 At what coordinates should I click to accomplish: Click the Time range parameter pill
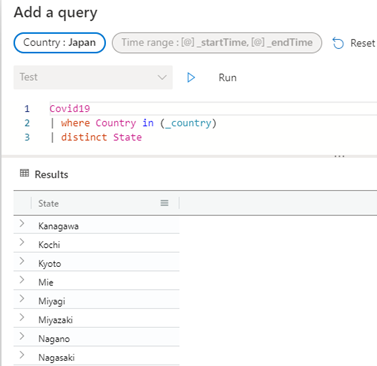coord(217,43)
